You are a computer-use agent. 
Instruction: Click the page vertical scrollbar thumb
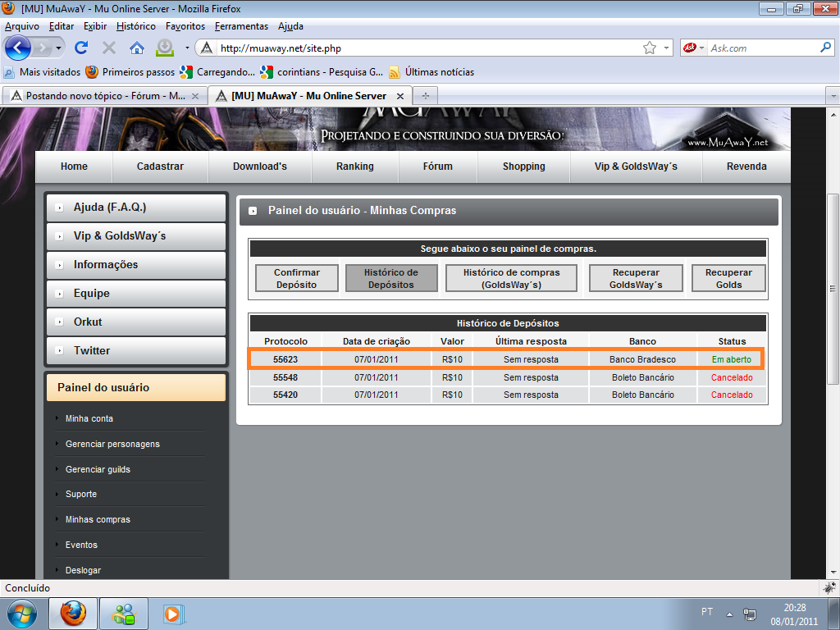pos(833,288)
